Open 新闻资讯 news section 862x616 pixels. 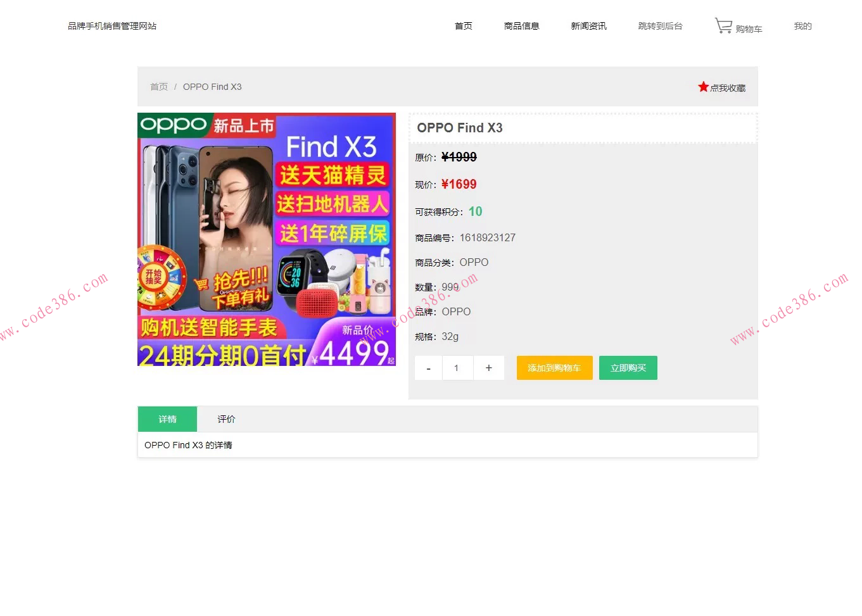[588, 26]
